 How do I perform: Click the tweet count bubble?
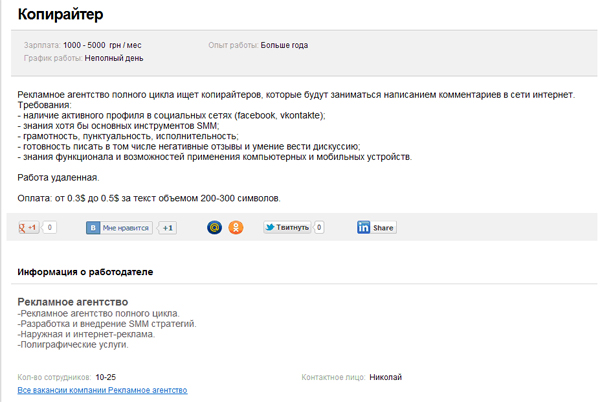point(319,228)
